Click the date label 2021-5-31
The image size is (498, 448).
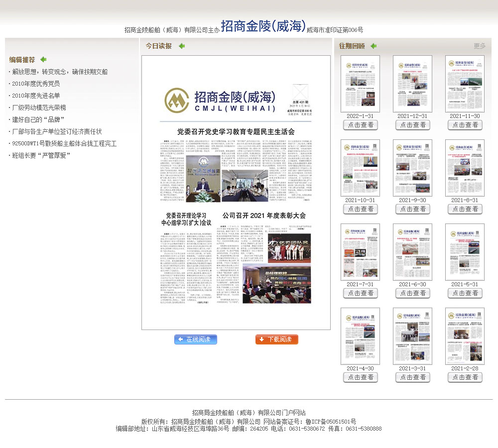pyautogui.click(x=465, y=285)
